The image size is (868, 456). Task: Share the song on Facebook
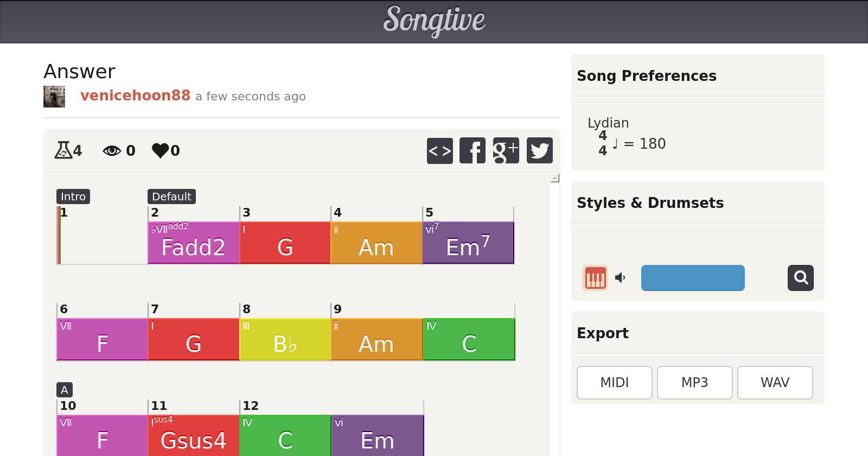pyautogui.click(x=473, y=150)
